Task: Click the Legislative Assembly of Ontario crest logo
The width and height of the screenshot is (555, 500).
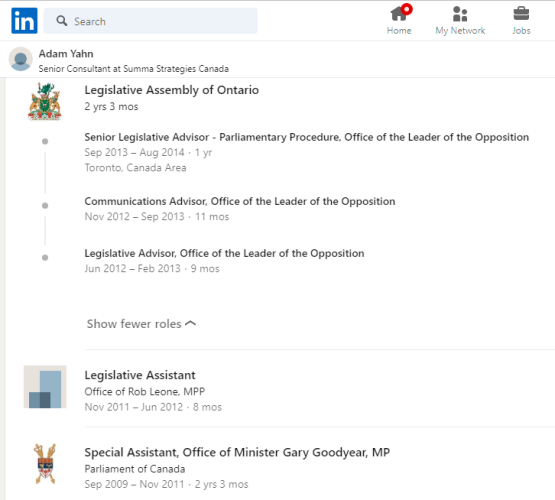Action: (x=45, y=102)
